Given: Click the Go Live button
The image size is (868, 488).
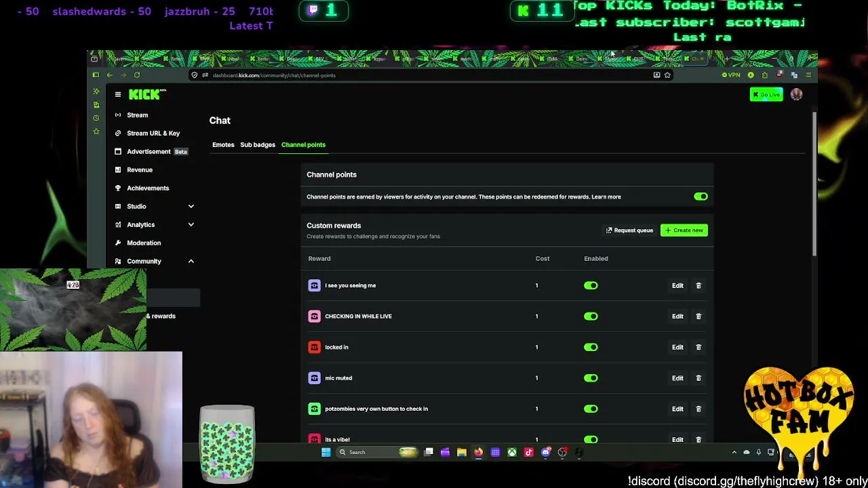Looking at the screenshot, I should point(766,95).
